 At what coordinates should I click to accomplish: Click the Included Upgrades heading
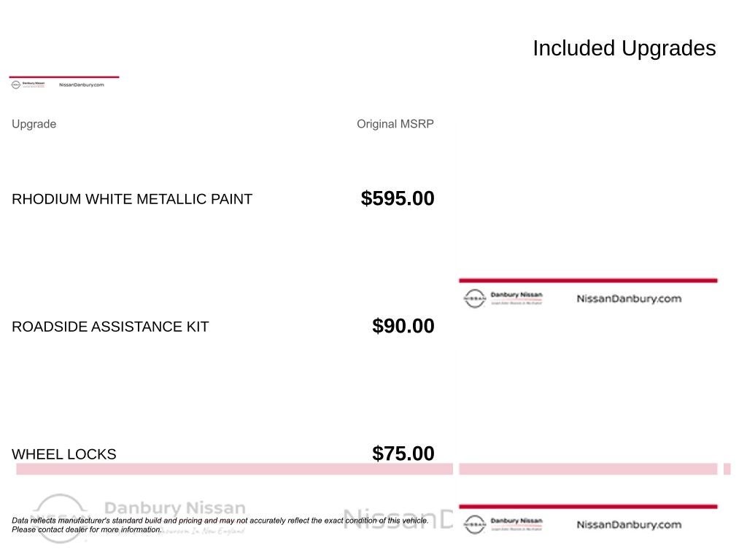coord(624,48)
